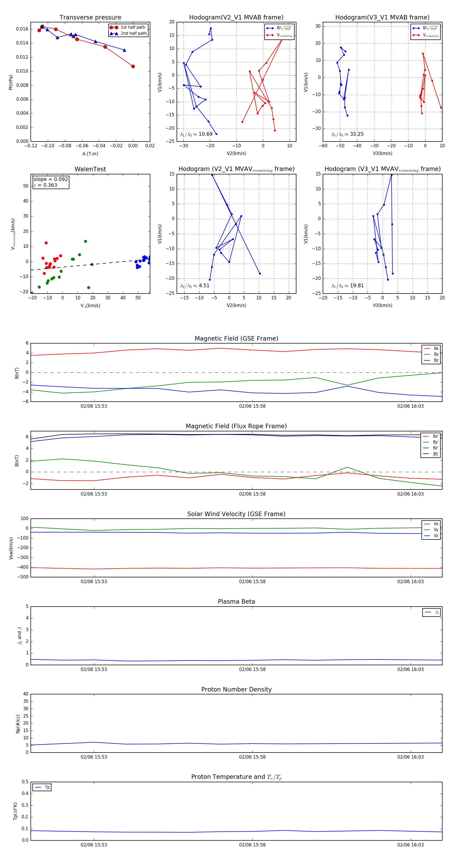The height and width of the screenshot is (868, 473).
Task: Click the "WalenTest" plot title
Action: point(90,169)
